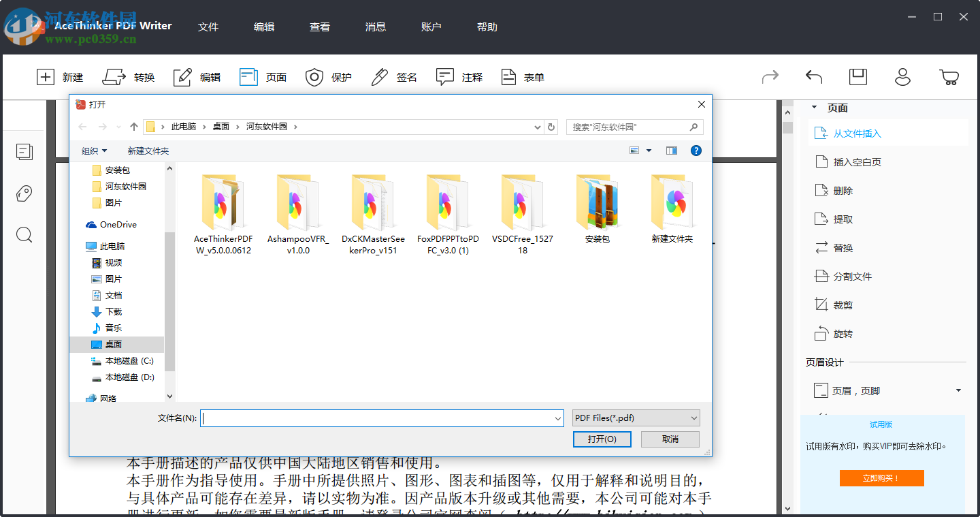Click the 保护 (Protect) tool

[329, 77]
